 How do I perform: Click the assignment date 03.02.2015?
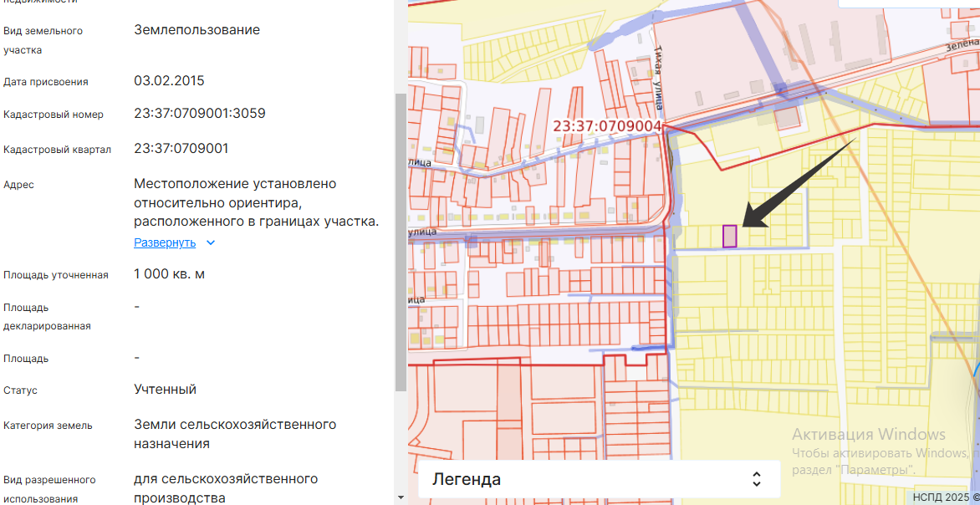coord(169,81)
